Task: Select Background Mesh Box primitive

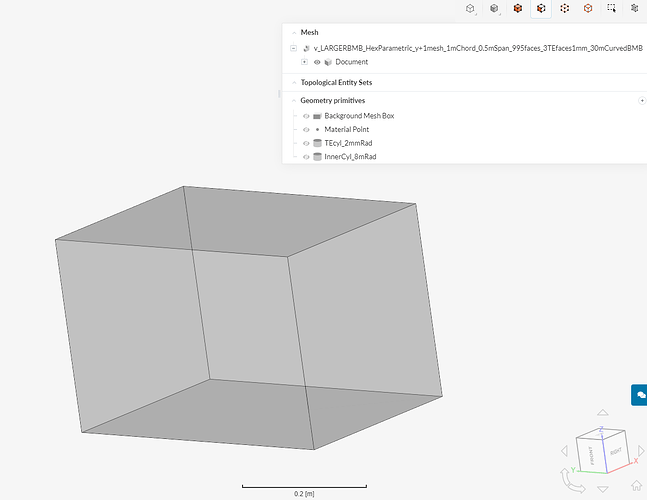Action: click(359, 116)
